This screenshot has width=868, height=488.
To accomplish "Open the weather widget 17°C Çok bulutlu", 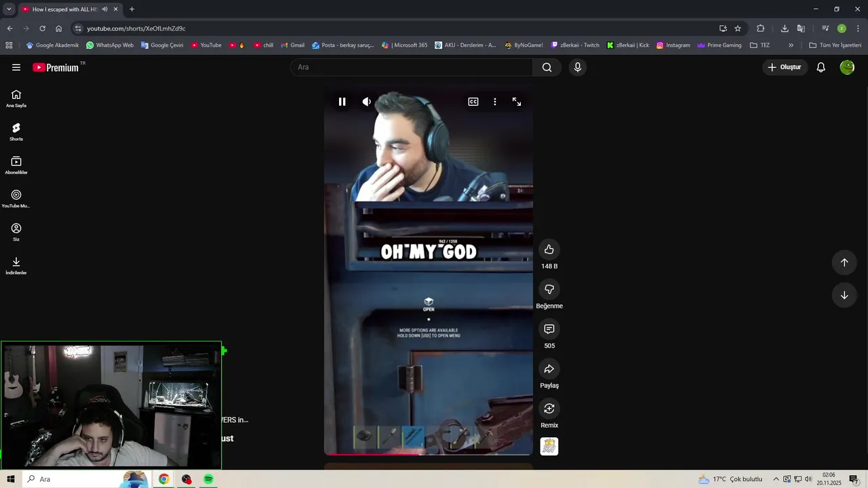I will (730, 479).
